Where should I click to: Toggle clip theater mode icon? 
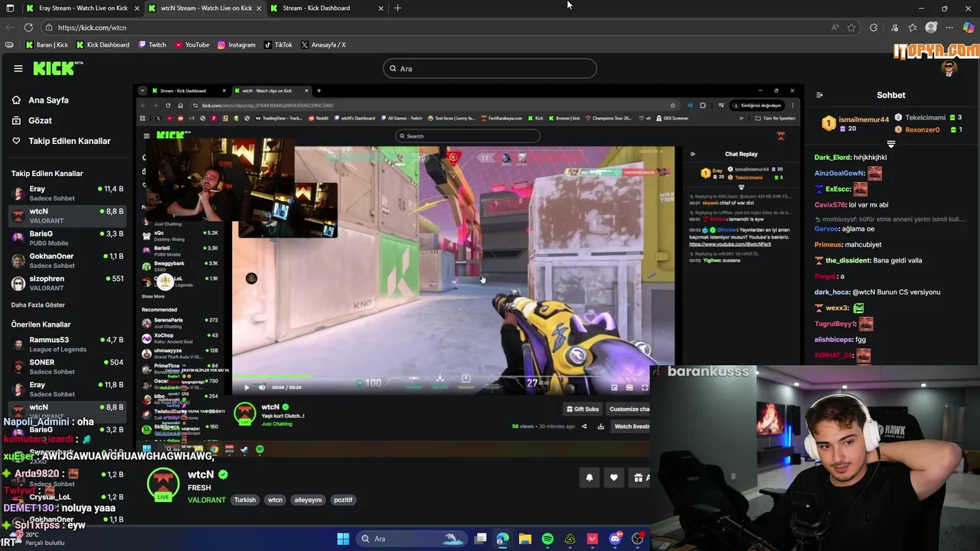(629, 387)
